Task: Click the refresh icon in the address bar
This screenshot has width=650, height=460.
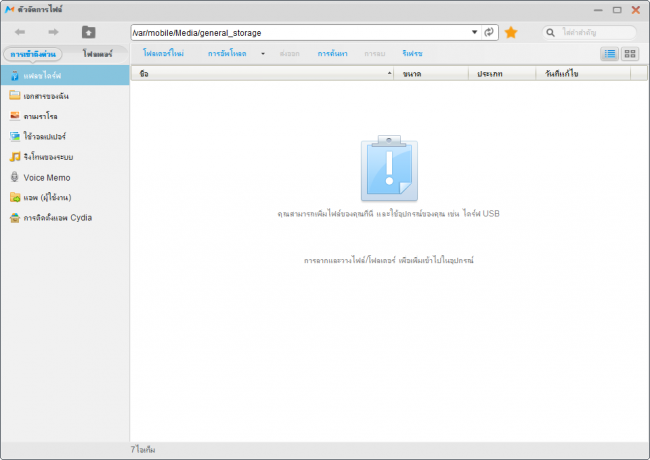Action: (x=489, y=32)
